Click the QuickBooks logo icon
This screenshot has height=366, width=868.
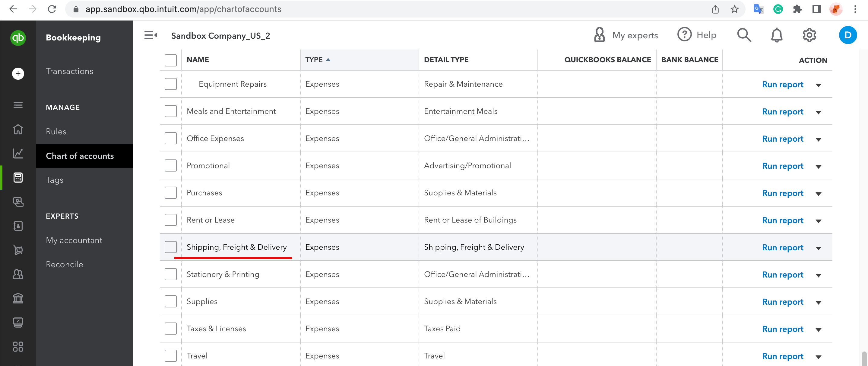coord(18,37)
